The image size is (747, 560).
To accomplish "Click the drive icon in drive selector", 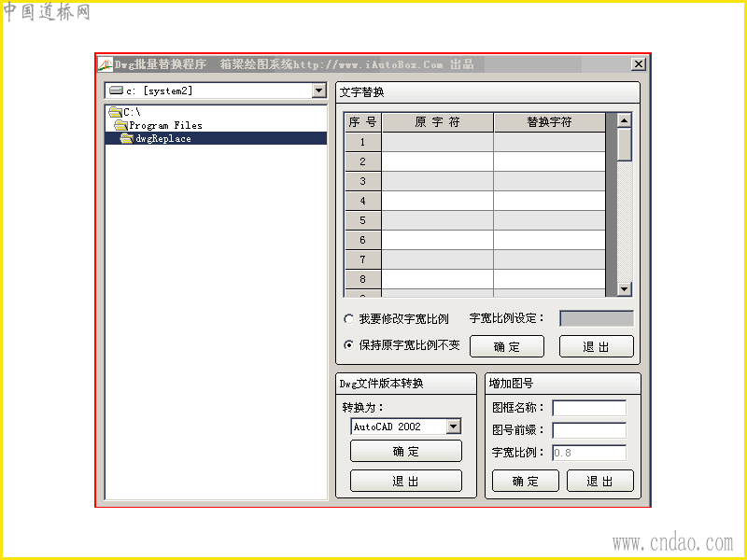I will point(116,90).
